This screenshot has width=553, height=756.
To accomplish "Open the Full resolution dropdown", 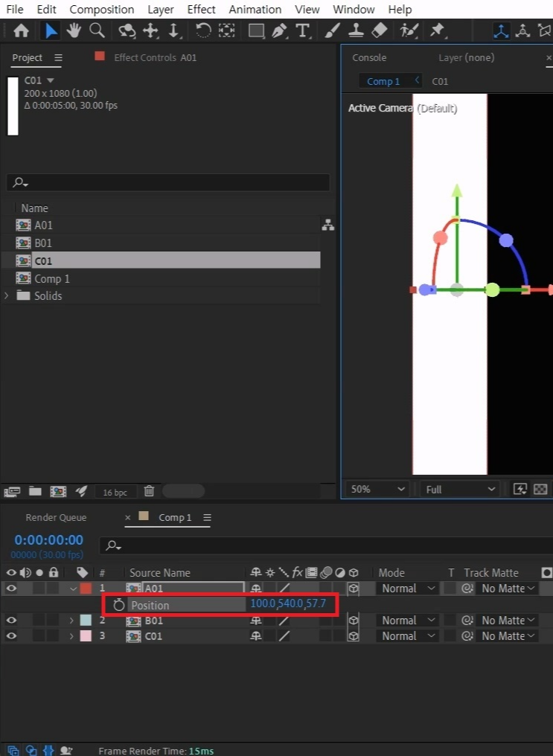I will (x=459, y=490).
